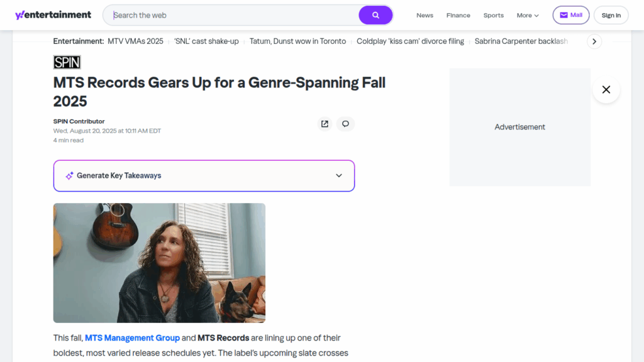This screenshot has height=362, width=644.
Task: Click the SPIN publisher logo
Action: [67, 62]
